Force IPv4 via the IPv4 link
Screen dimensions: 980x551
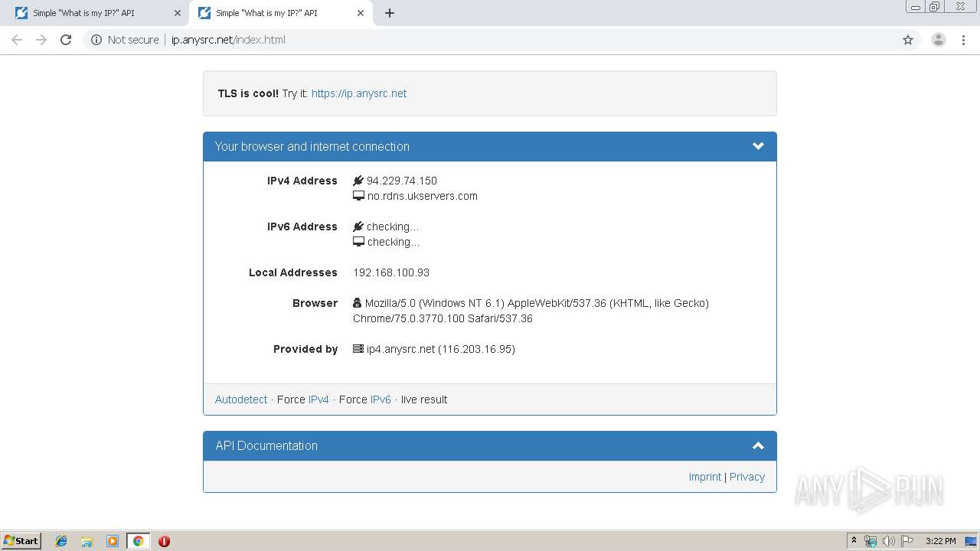pos(318,399)
